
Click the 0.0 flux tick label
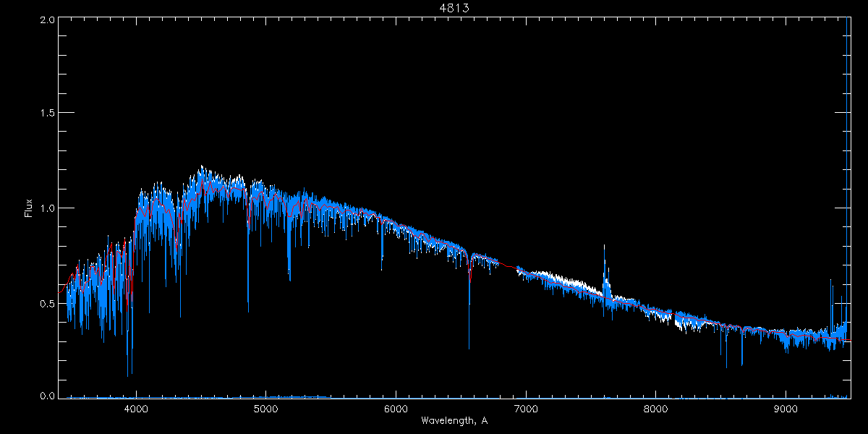46,396
